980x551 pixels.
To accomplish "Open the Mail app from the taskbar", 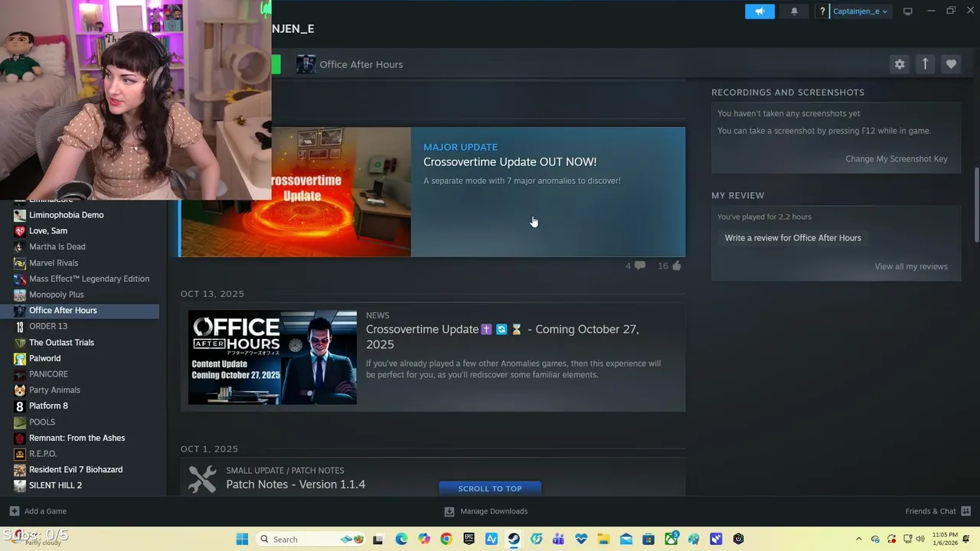I will [626, 539].
